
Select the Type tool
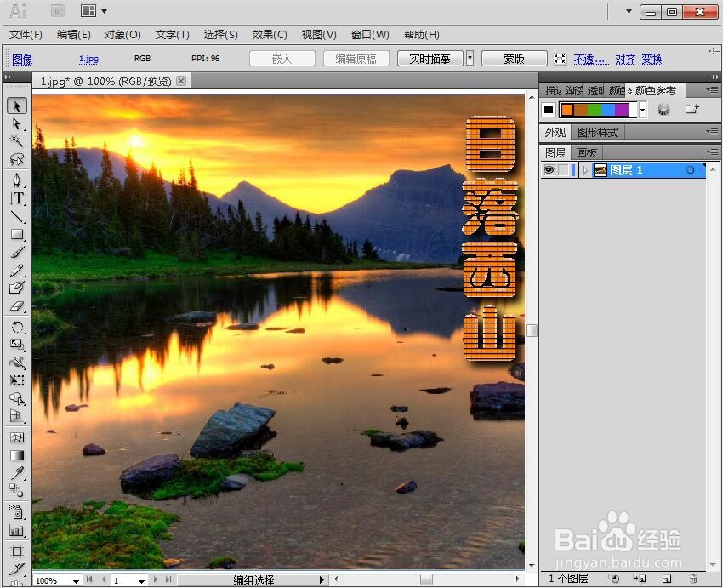pos(17,198)
